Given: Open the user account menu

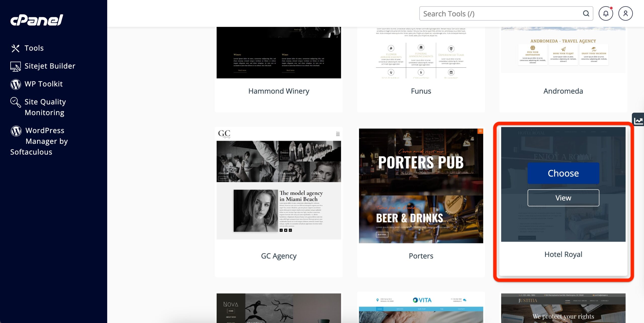Looking at the screenshot, I should pos(626,14).
